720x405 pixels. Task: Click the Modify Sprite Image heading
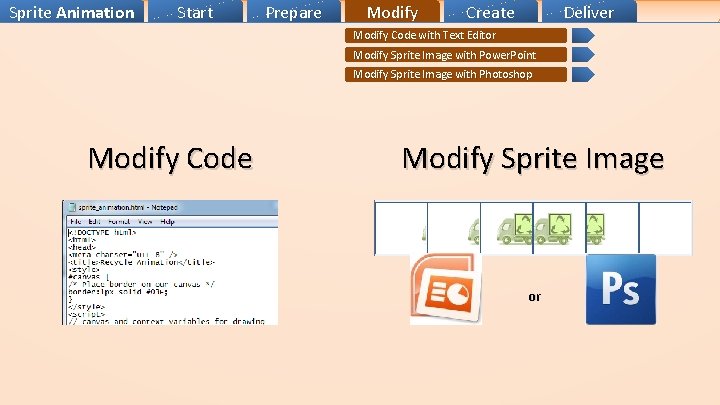point(533,159)
